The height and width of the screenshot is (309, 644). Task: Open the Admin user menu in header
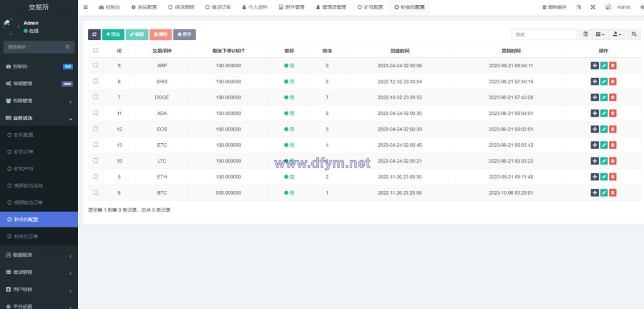[618, 7]
